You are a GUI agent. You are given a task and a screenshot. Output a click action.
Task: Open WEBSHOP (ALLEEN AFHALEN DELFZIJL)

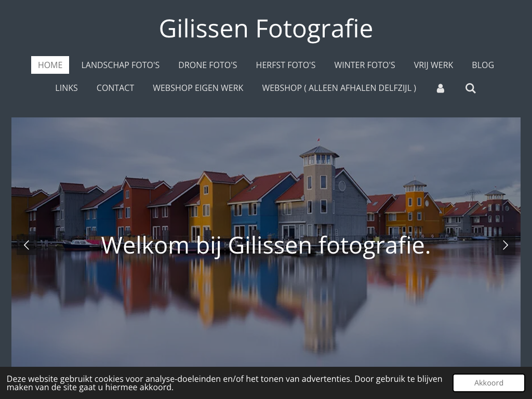pos(339,88)
